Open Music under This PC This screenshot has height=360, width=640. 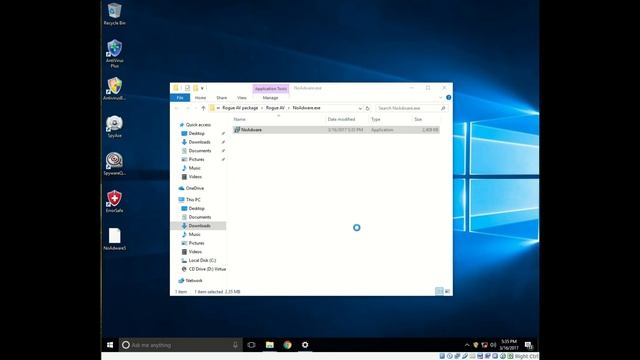click(x=194, y=234)
